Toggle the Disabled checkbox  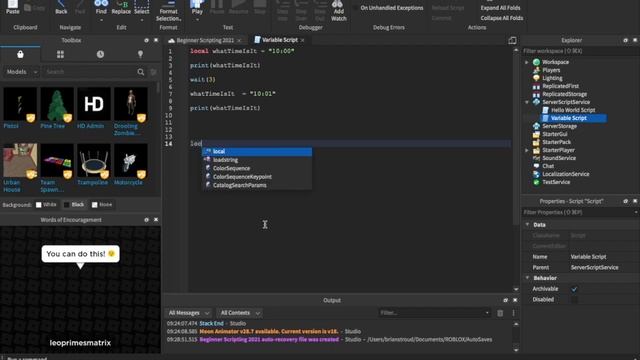click(574, 300)
